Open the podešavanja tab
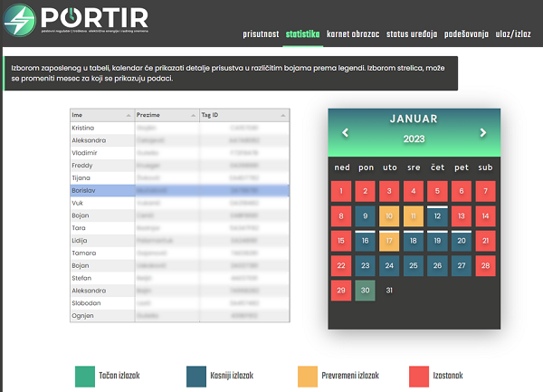The image size is (543, 392). coord(467,34)
